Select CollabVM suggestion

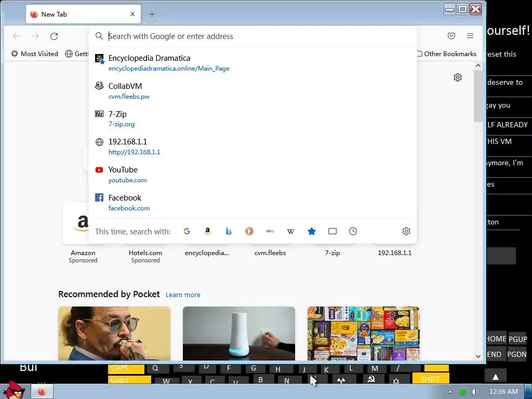pos(252,91)
